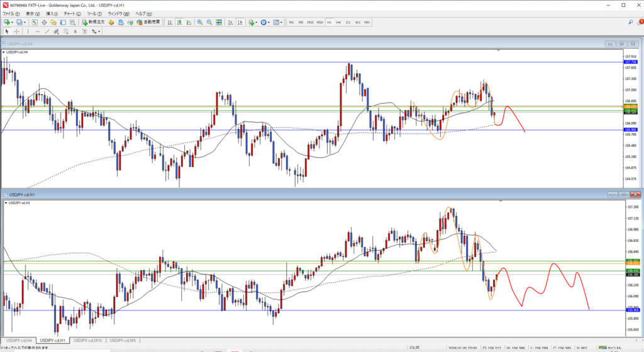This screenshot has height=352, width=644.
Task: Expand the indicators list dropdown
Action: point(256,22)
